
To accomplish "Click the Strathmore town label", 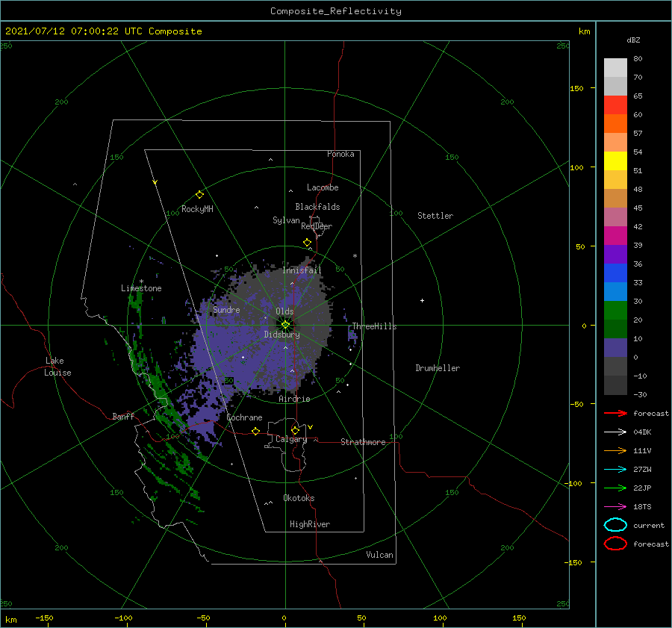I will tap(363, 442).
